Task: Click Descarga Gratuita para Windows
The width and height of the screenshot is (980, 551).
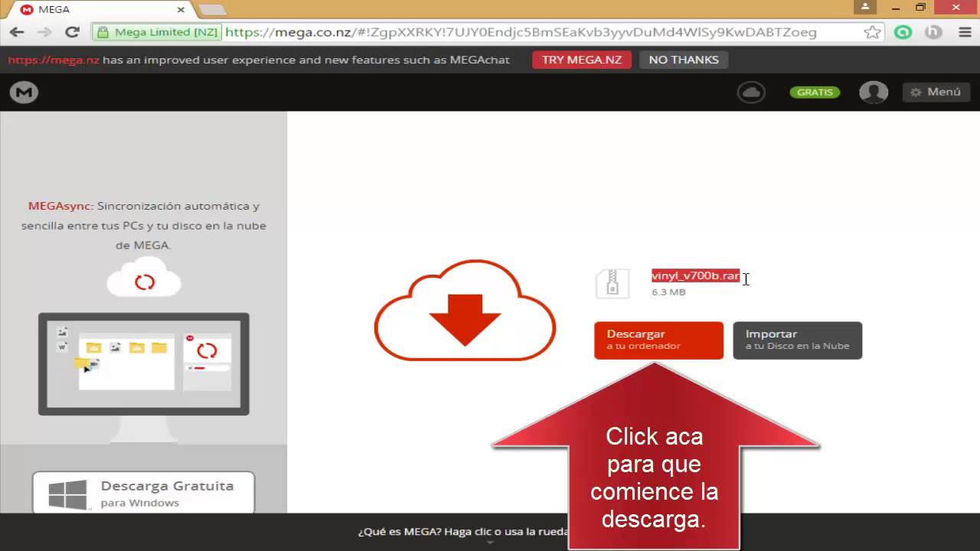Action: click(143, 493)
